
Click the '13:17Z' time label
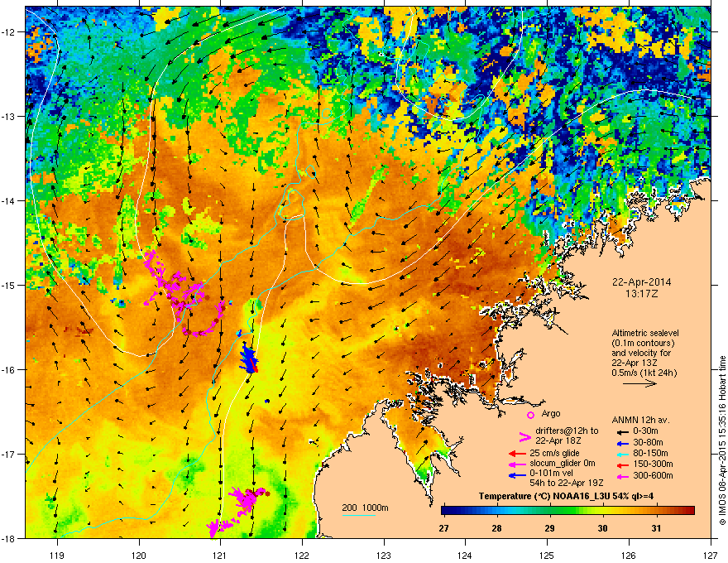642,294
